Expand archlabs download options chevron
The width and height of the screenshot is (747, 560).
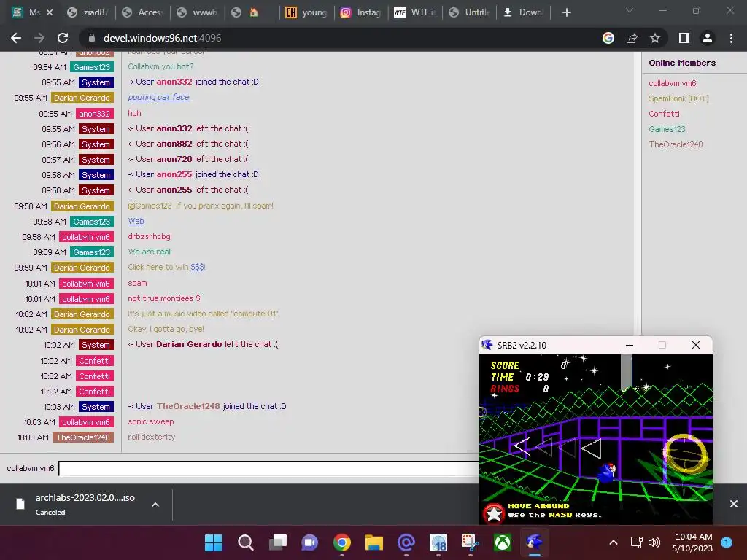[x=155, y=505]
